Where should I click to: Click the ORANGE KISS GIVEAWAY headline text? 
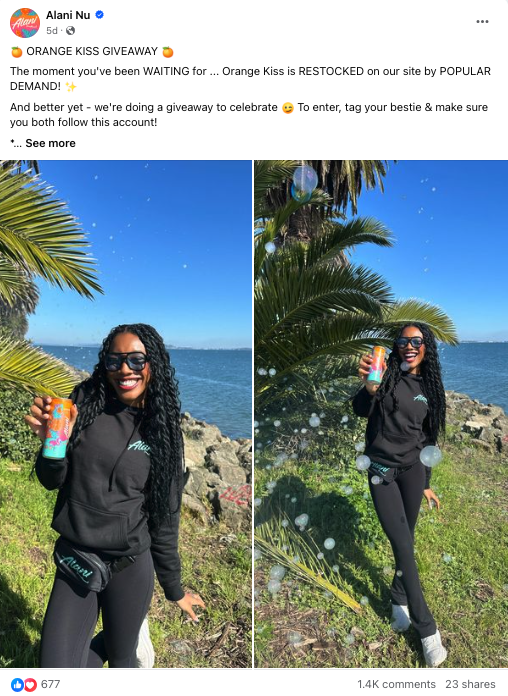click(92, 51)
